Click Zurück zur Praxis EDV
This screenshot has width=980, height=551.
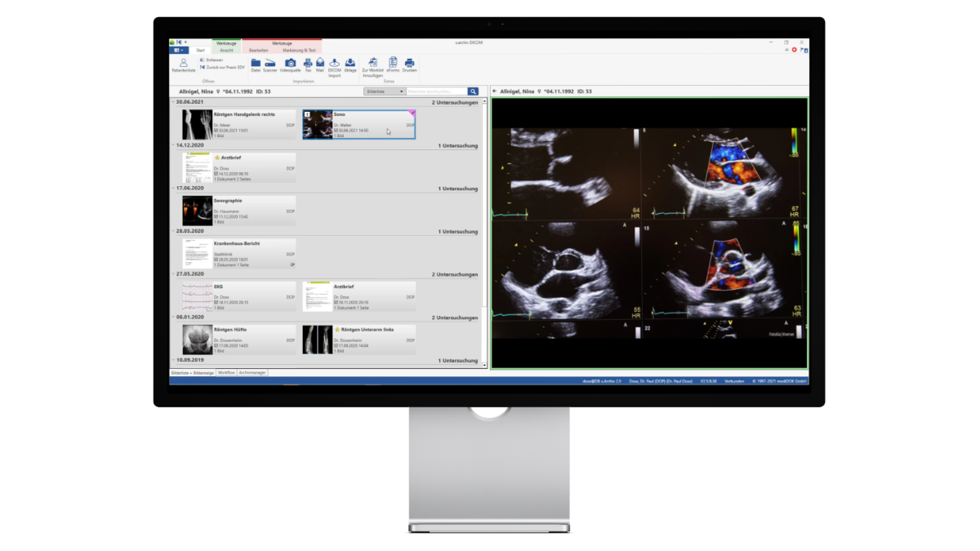pyautogui.click(x=222, y=67)
